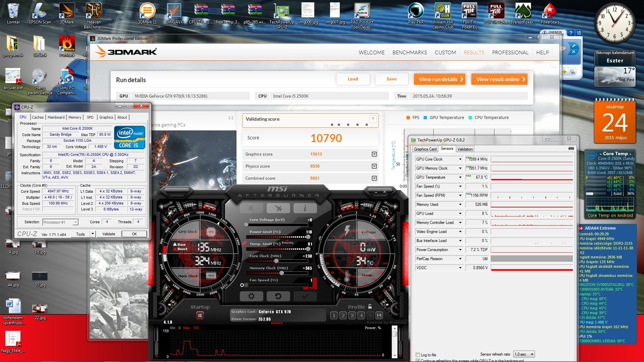Click CPU-Z Validate button
The width and height of the screenshot is (644, 362).
109,234
